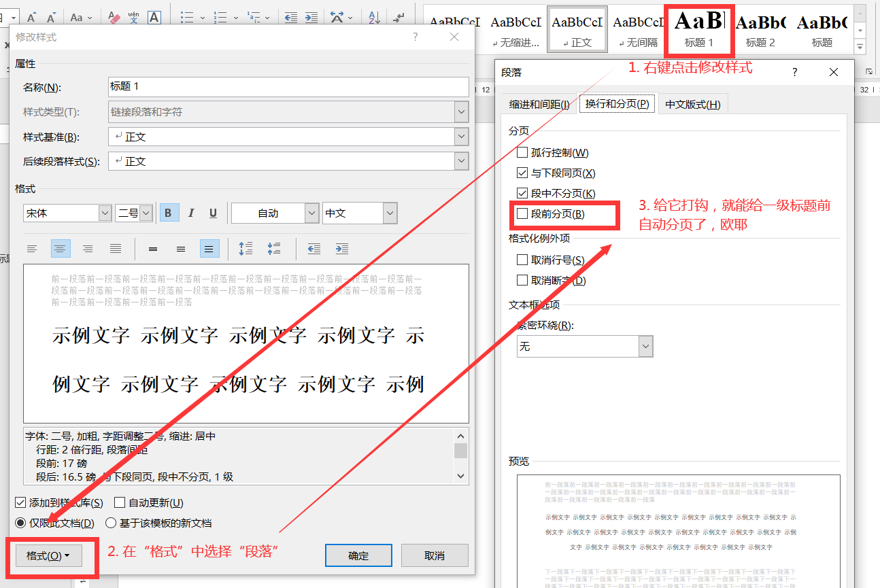The width and height of the screenshot is (880, 588).
Task: Choose single line spacing icon
Action: click(x=153, y=249)
